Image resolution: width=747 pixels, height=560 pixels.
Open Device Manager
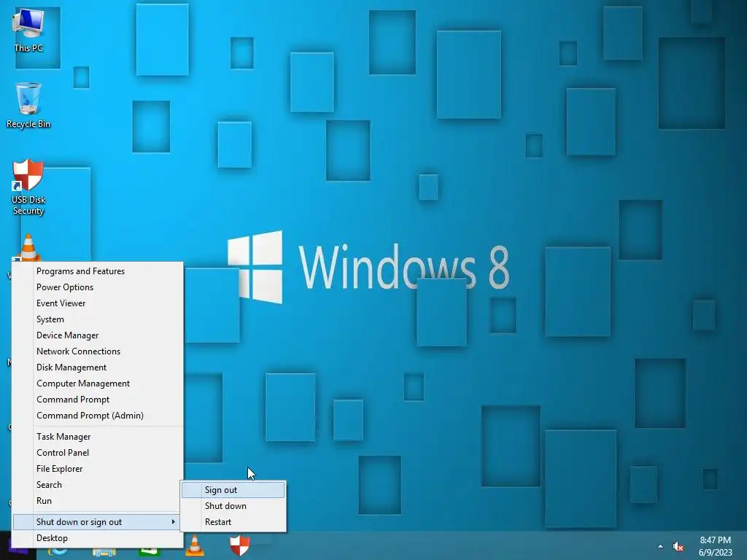pos(98,335)
